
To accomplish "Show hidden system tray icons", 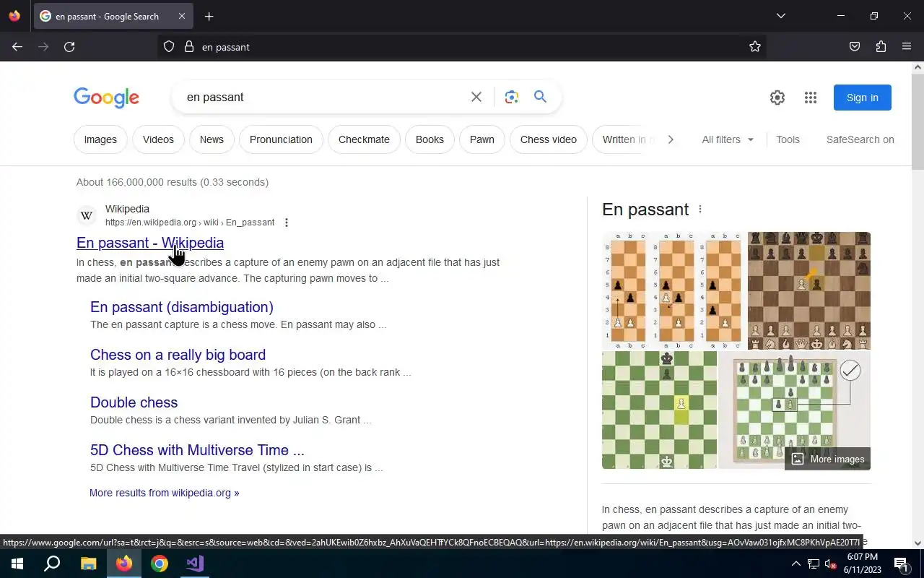I will tap(796, 564).
